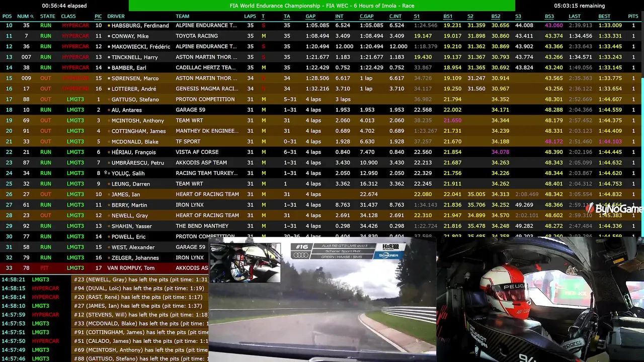Select driver LOTTERER, André

point(134,89)
